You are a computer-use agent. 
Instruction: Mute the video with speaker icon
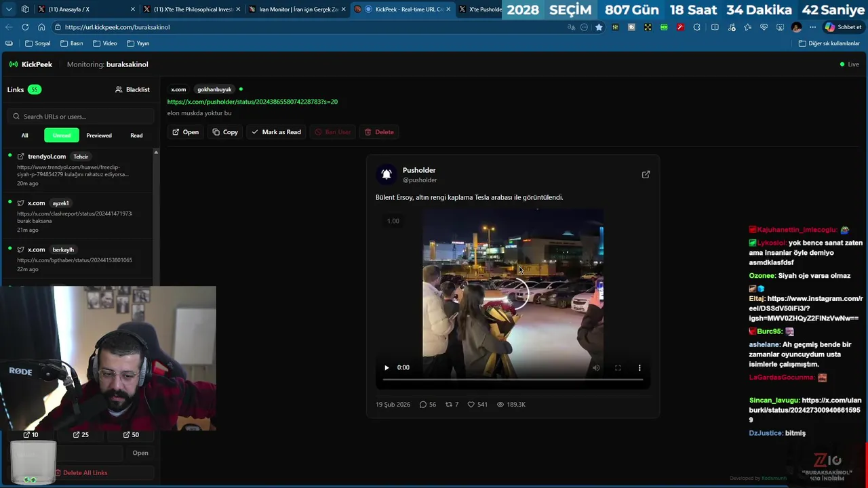tap(596, 367)
